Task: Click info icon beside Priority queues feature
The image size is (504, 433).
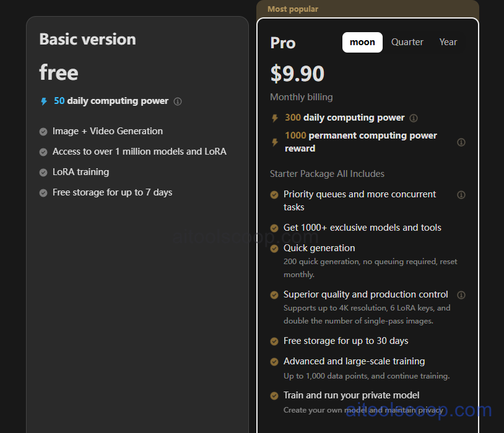Action: point(461,194)
